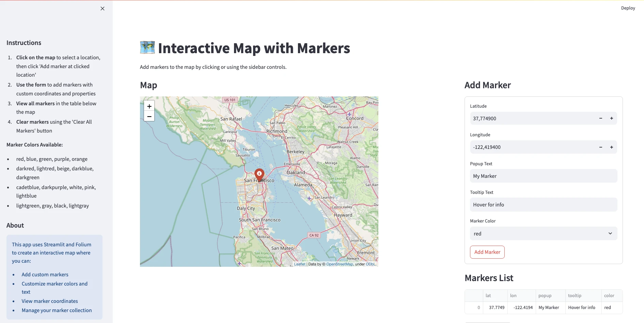The height and width of the screenshot is (323, 644).
Task: Decrease Longitude with the minus stepper
Action: pyautogui.click(x=600, y=147)
